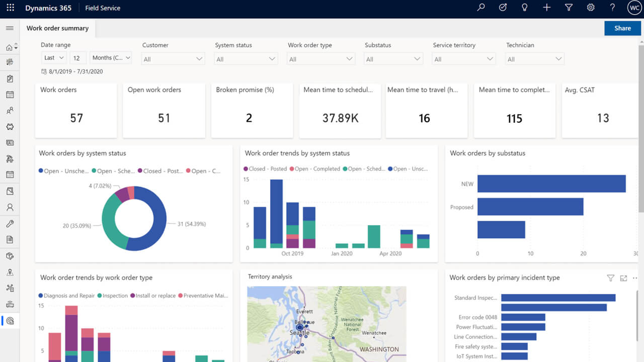Click the date range number input showing 12
Screen dimensions: 644x362
pyautogui.click(x=77, y=57)
